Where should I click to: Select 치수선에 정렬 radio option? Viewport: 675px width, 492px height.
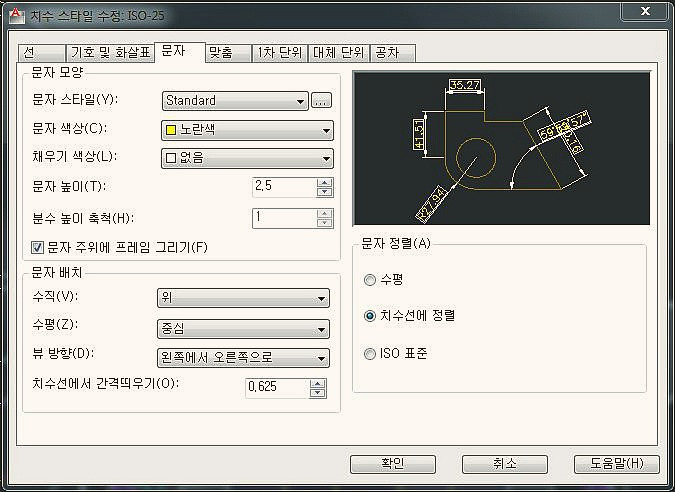click(370, 316)
